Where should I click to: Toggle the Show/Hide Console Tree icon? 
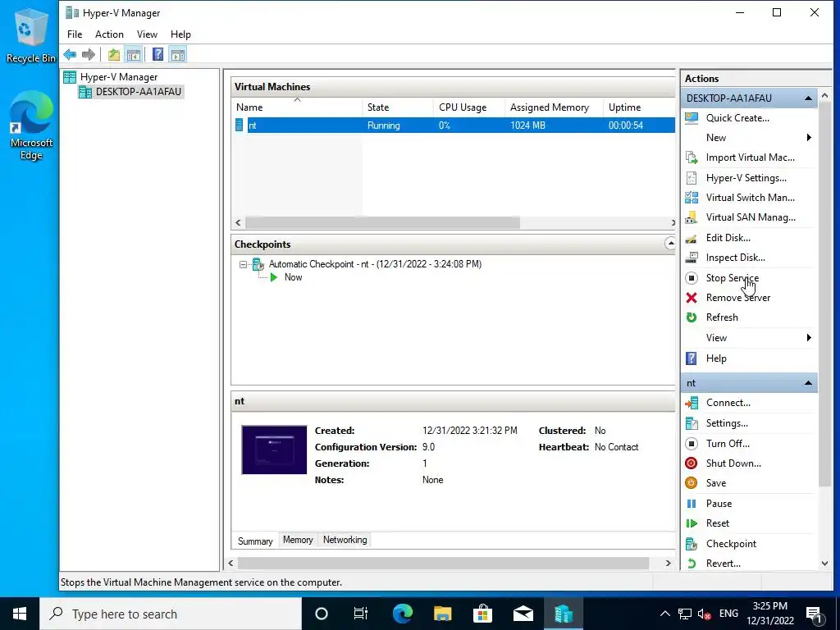tap(134, 54)
